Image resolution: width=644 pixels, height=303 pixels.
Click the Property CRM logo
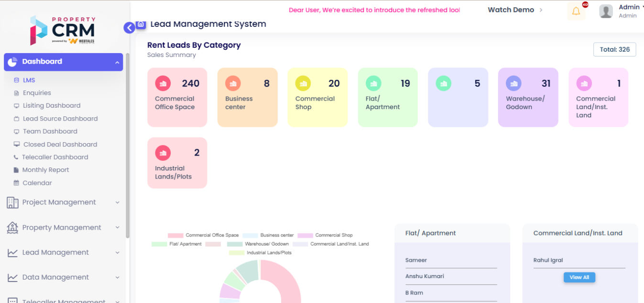tap(63, 30)
